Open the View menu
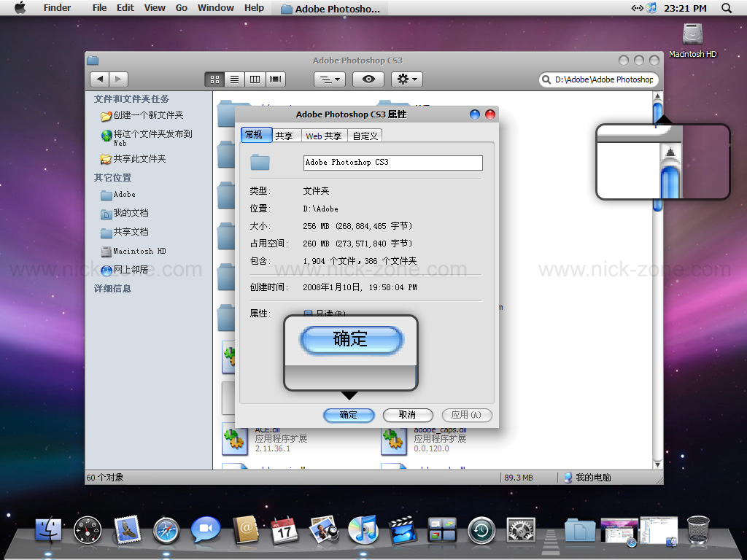The height and width of the screenshot is (560, 747). (x=155, y=7)
